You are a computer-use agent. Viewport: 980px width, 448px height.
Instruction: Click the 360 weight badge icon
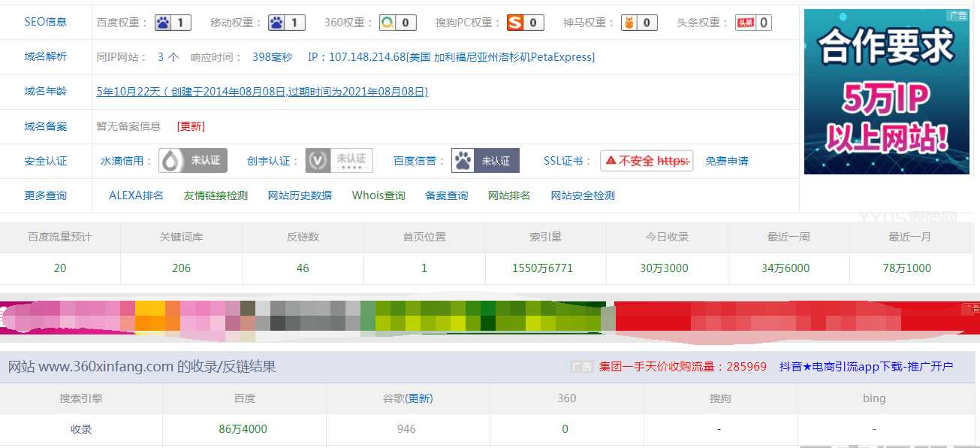pos(397,23)
